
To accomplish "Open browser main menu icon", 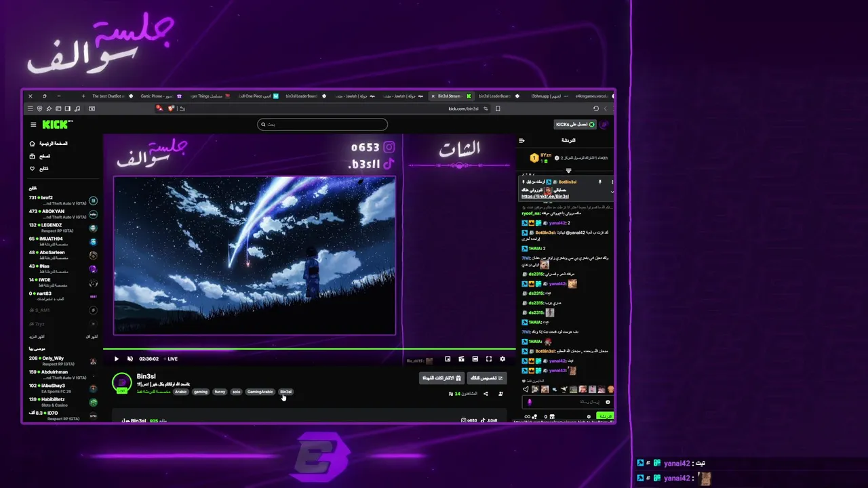I will (30, 108).
